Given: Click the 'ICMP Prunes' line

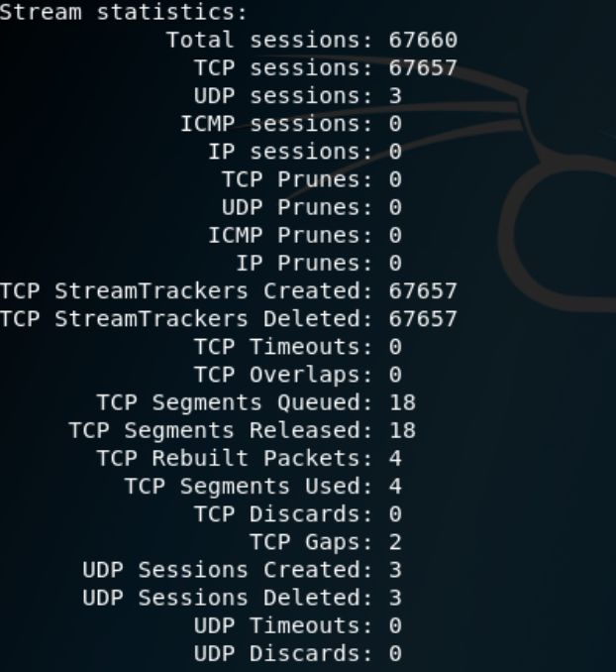Looking at the screenshot, I should pyautogui.click(x=305, y=235).
